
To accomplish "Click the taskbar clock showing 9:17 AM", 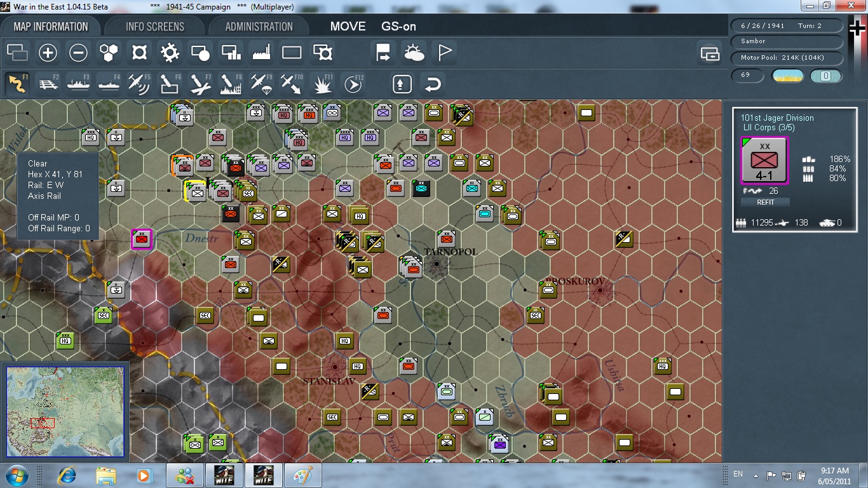I will (x=835, y=475).
